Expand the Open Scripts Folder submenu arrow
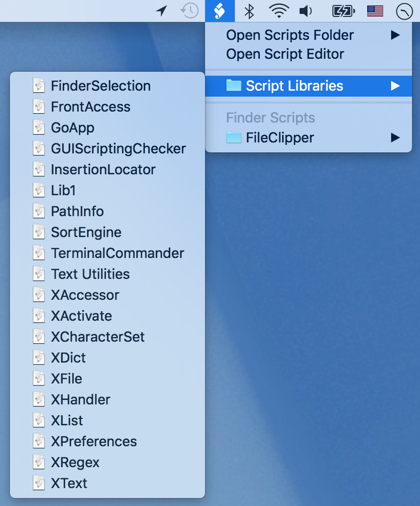Viewport: 420px width, 506px height. click(x=395, y=35)
